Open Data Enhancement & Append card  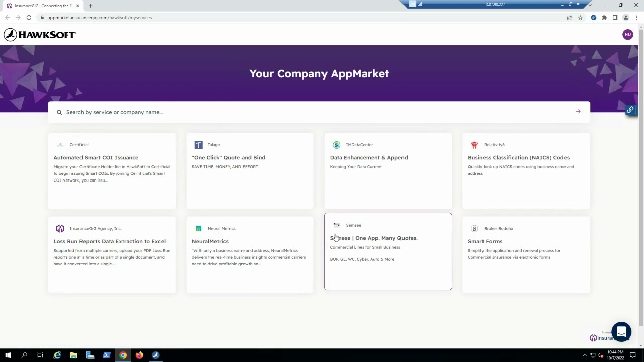coord(388,171)
